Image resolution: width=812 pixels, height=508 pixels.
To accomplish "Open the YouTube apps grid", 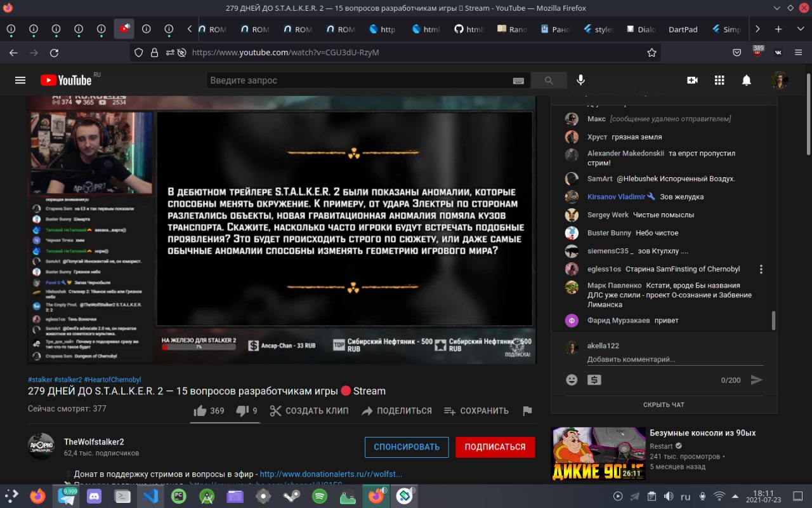I will point(719,80).
